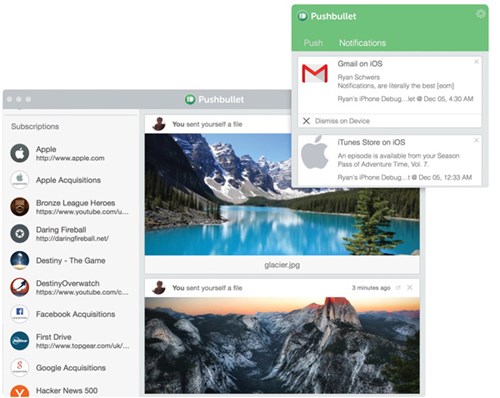
Task: Dismiss the push sent 3 minutes ago
Action: coord(410,287)
